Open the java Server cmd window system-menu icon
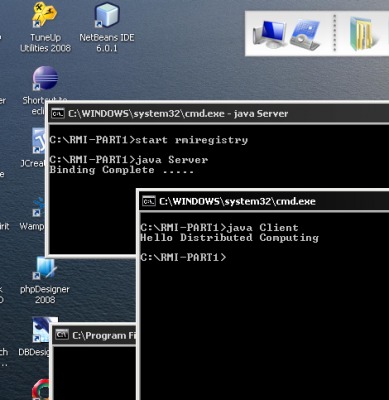The height and width of the screenshot is (400, 389). [x=58, y=113]
